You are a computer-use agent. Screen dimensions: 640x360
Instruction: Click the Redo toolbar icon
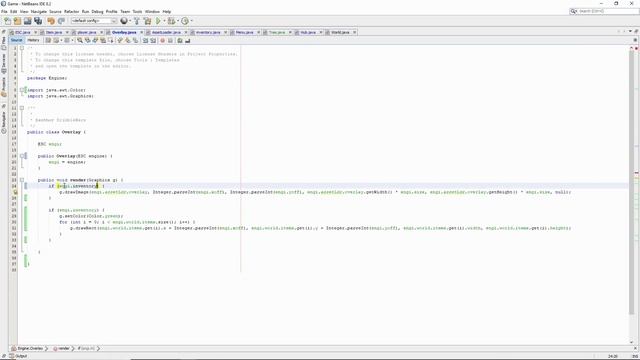tap(61, 21)
